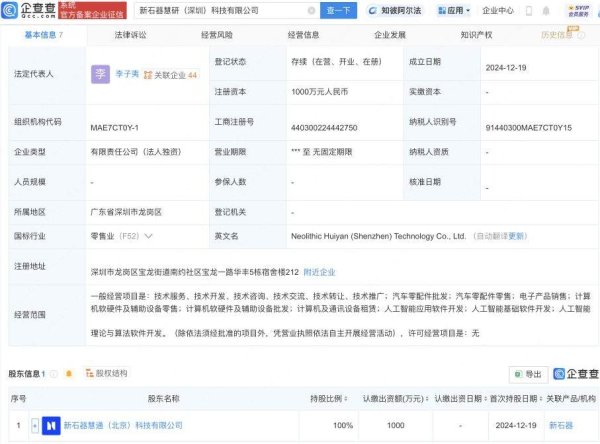The height and width of the screenshot is (444, 600).
Task: Open the 应用 dropdown menu
Action: click(x=454, y=11)
